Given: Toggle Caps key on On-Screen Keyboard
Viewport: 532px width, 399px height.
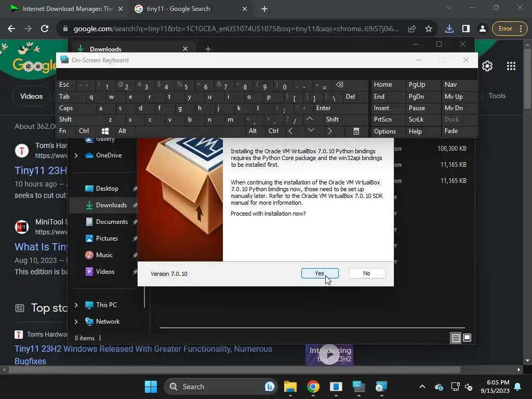Looking at the screenshot, I should pos(75,108).
